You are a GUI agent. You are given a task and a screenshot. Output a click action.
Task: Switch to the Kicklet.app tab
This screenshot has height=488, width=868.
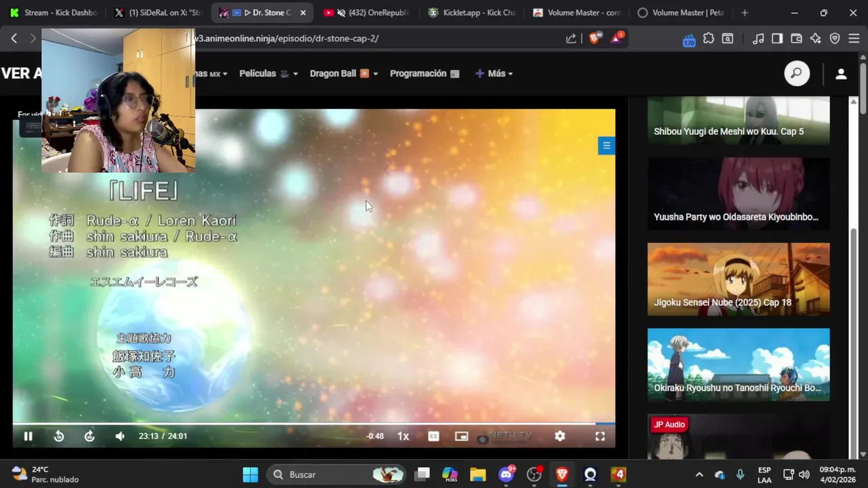[471, 13]
